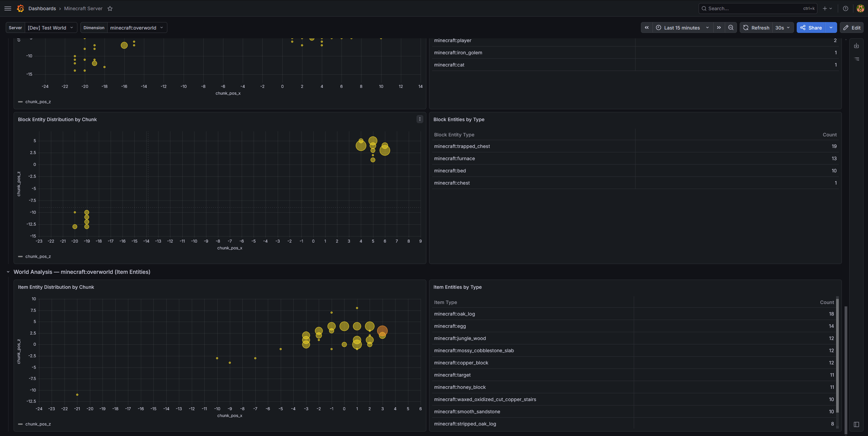This screenshot has height=436, width=868.
Task: Select the minecraft:chest row
Action: click(x=635, y=183)
